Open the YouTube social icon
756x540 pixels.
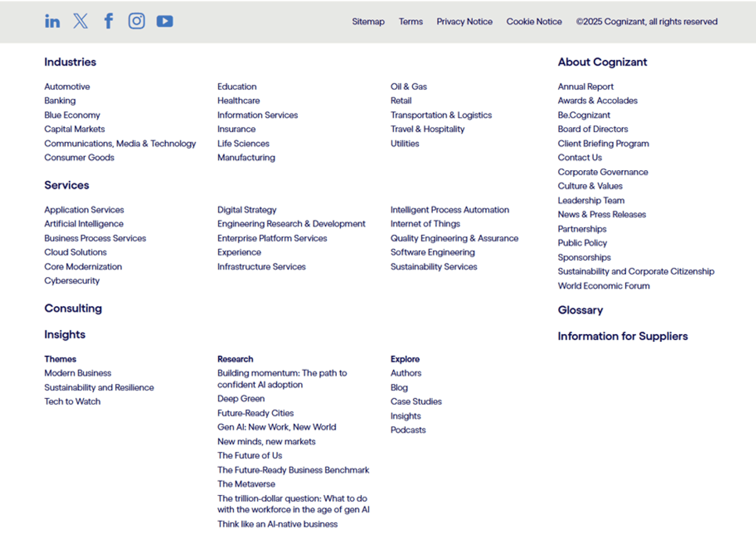[x=165, y=21]
